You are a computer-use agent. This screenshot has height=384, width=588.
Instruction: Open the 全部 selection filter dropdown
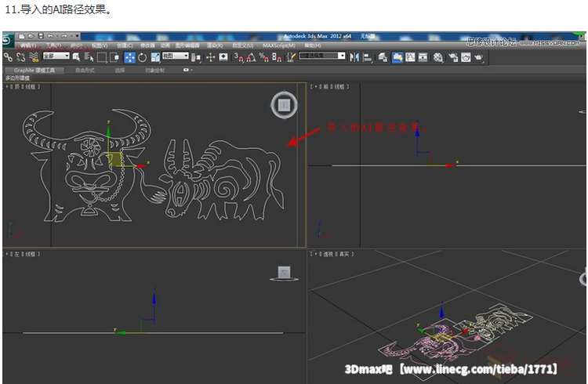(x=56, y=56)
